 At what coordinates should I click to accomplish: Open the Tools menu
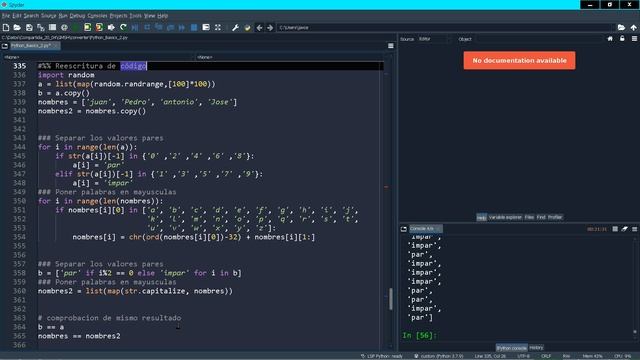[x=135, y=16]
